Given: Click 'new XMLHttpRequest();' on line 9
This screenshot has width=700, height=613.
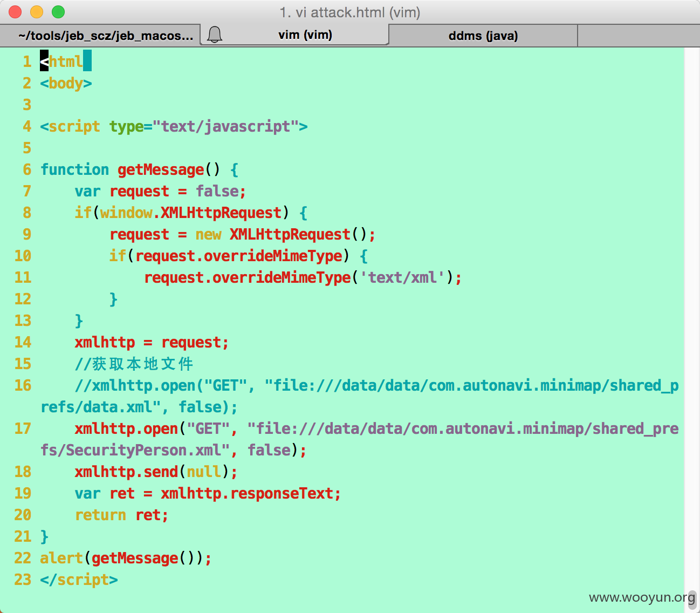Looking at the screenshot, I should (x=285, y=234).
